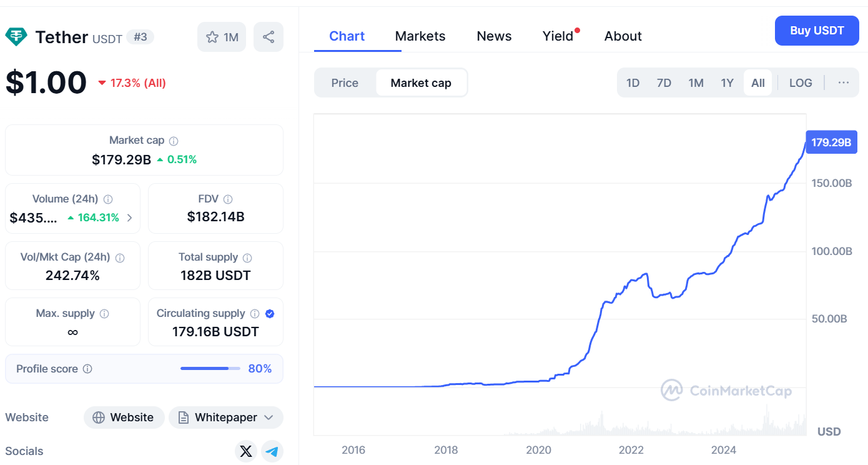
Task: Click Profile score info icon
Action: (87, 369)
